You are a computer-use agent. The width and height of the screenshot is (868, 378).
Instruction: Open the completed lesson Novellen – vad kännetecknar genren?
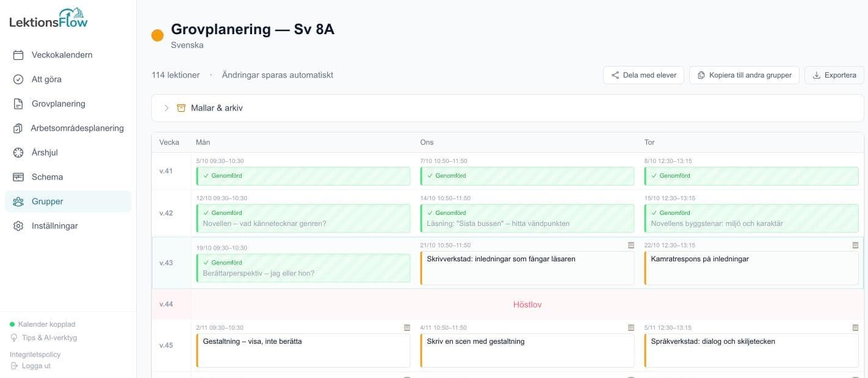coord(303,218)
